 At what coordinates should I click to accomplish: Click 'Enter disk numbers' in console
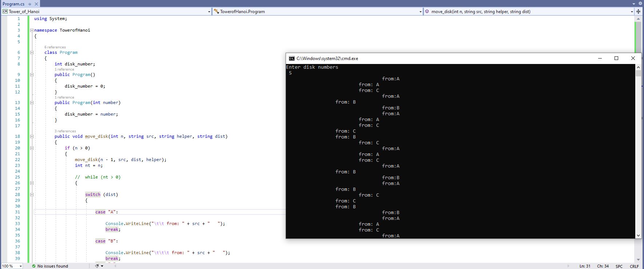(312, 67)
